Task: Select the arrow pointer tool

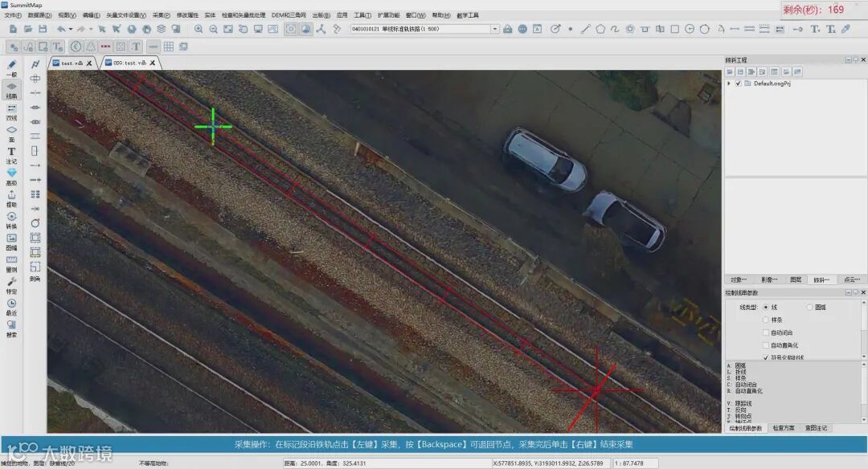Action: (x=102, y=29)
